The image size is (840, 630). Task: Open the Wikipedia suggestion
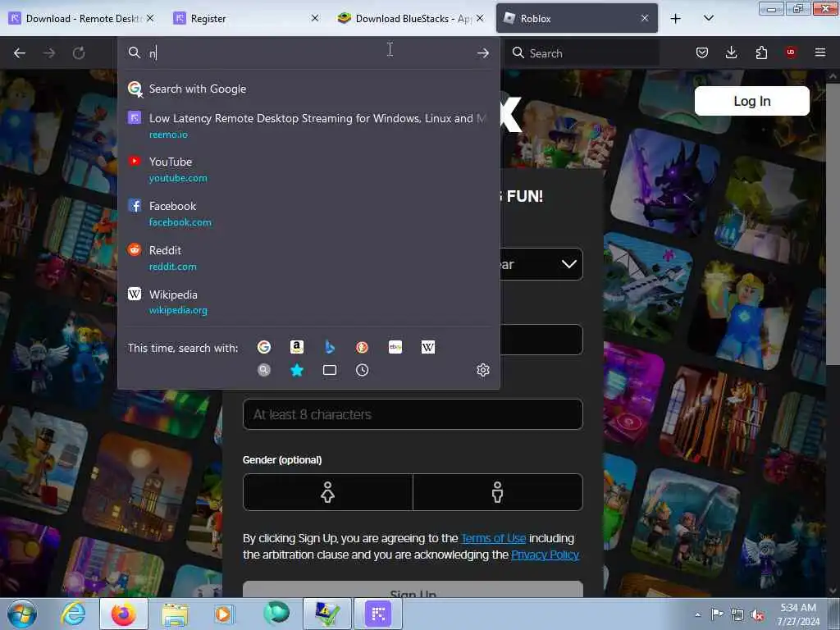[308, 302]
